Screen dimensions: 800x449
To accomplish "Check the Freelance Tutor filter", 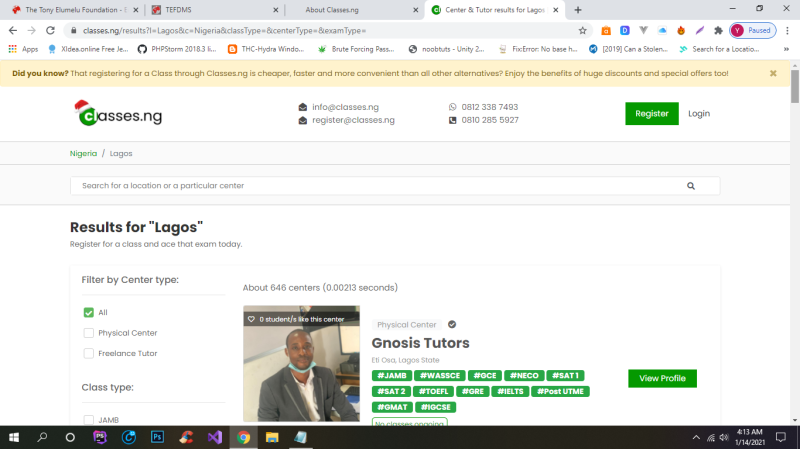I will click(89, 353).
